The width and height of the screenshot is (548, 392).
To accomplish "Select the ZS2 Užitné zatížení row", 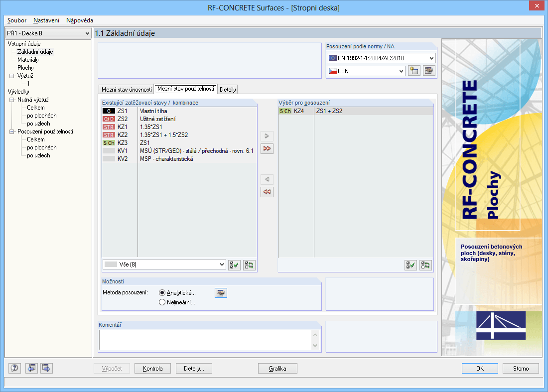I will (179, 119).
